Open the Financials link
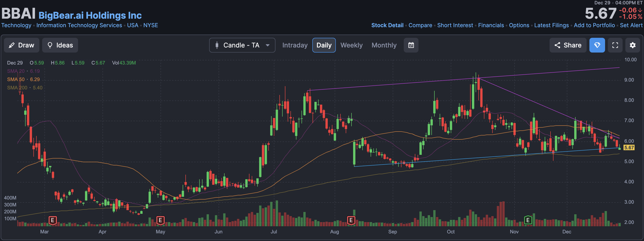This screenshot has height=241, width=644. 491,25
